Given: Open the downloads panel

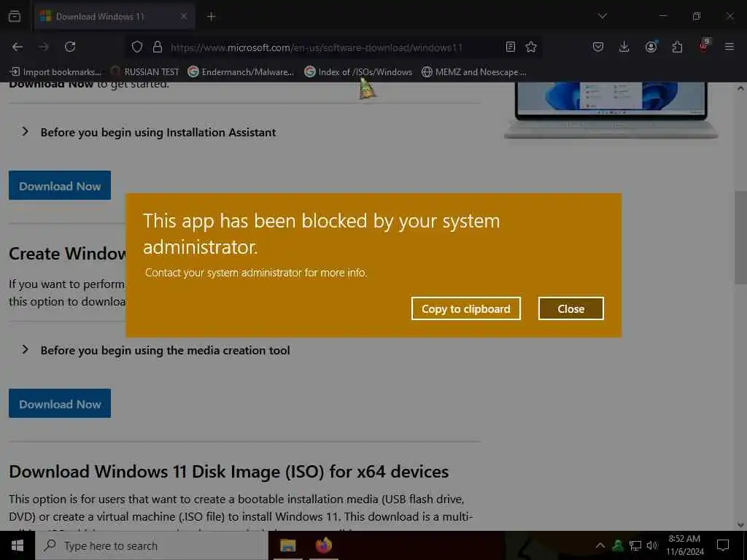Looking at the screenshot, I should (624, 47).
